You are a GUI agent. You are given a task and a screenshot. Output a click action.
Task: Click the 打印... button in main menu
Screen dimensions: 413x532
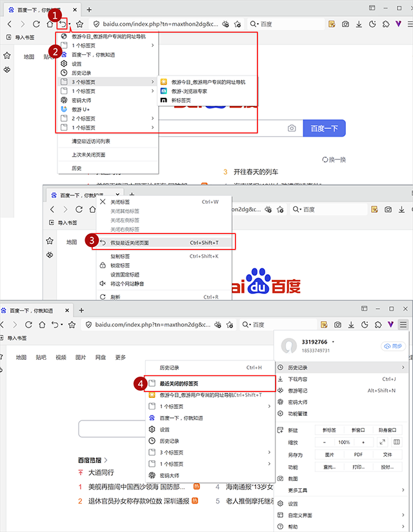[358, 467]
